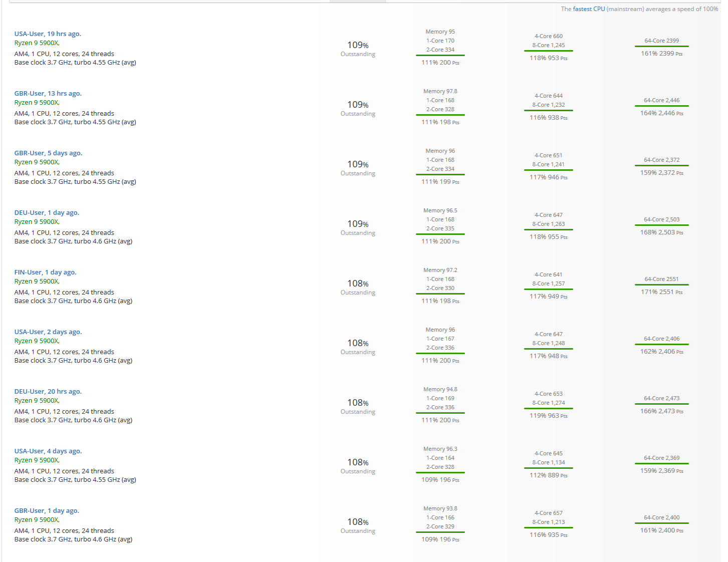Click '4-Core 657' value
The image size is (728, 562).
click(549, 513)
